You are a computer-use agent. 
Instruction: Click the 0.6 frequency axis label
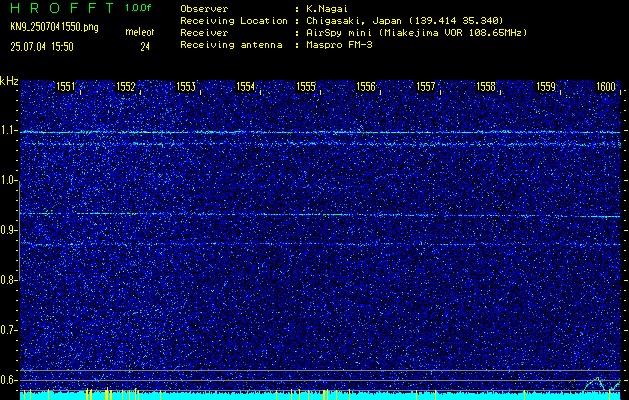coord(7,380)
